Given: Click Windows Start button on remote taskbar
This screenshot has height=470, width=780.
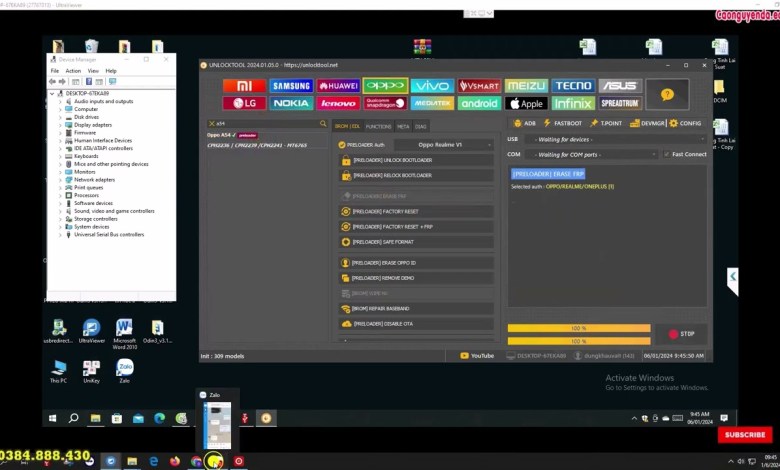Looking at the screenshot, I should 52,418.
